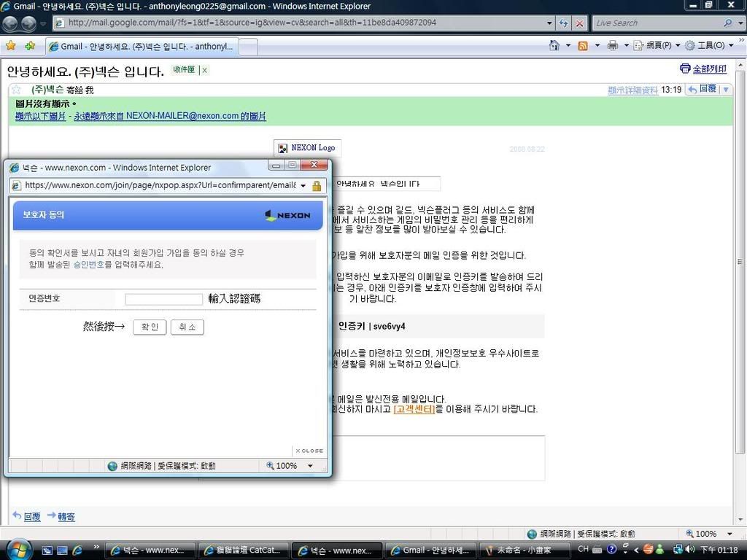The width and height of the screenshot is (747, 560).
Task: Open the 工具(O) tools dropdown menu
Action: [x=705, y=45]
